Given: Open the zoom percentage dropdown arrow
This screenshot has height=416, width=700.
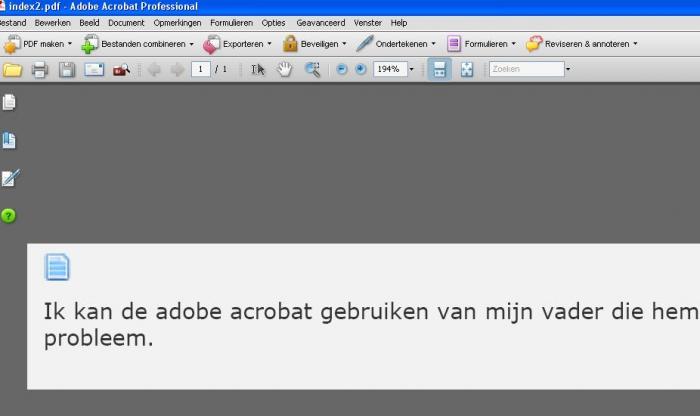Looking at the screenshot, I should (412, 69).
